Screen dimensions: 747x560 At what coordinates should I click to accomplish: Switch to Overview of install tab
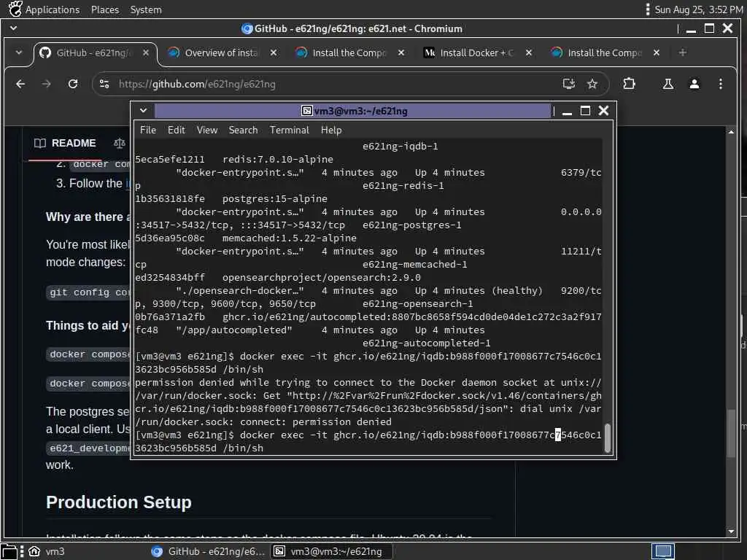pos(220,52)
